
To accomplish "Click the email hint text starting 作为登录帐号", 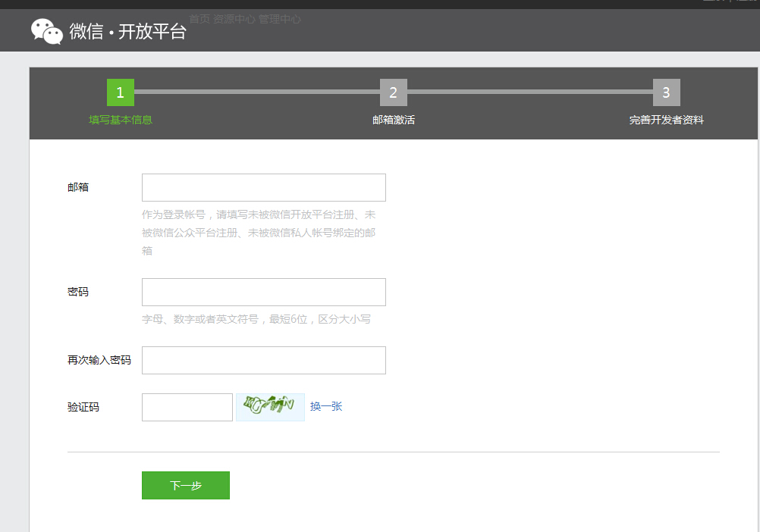I will (x=259, y=233).
